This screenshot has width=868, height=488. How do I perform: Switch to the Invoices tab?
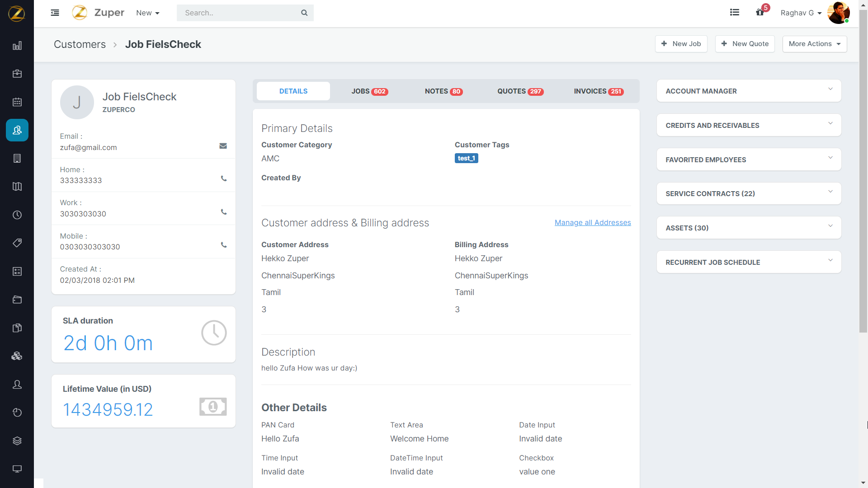point(598,91)
